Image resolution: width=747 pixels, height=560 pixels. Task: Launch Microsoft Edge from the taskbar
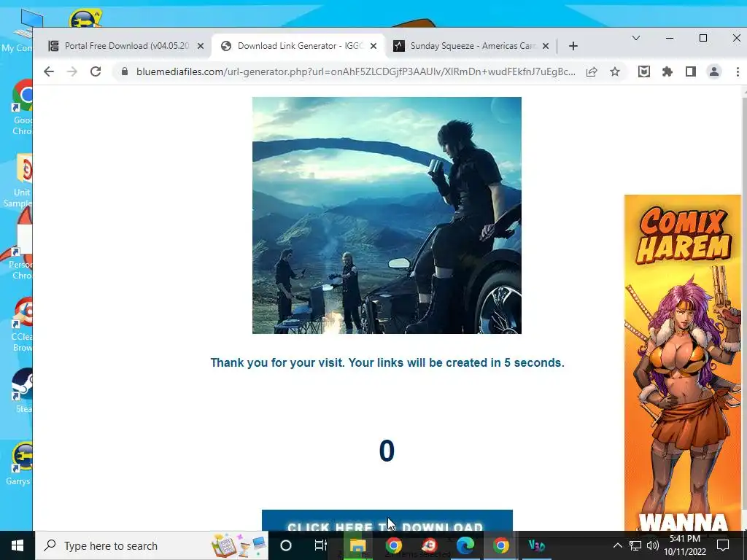(465, 545)
